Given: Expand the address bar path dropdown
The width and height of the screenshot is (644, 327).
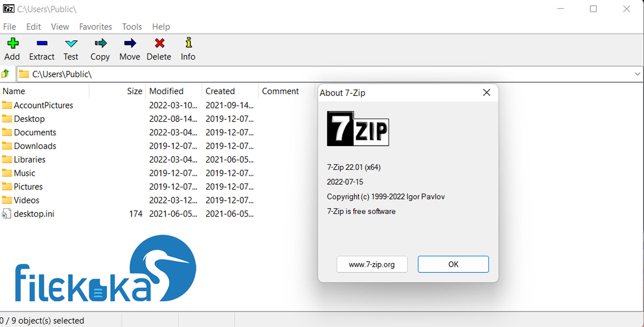Looking at the screenshot, I should 637,74.
